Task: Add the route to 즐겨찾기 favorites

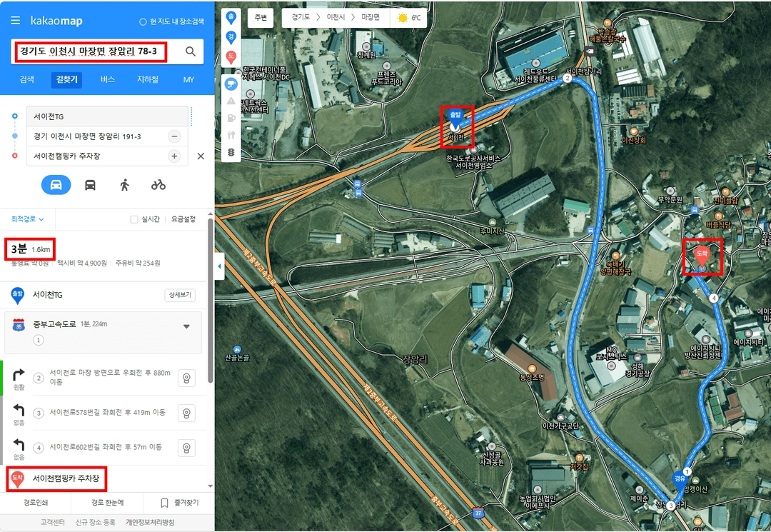Action: pyautogui.click(x=179, y=503)
